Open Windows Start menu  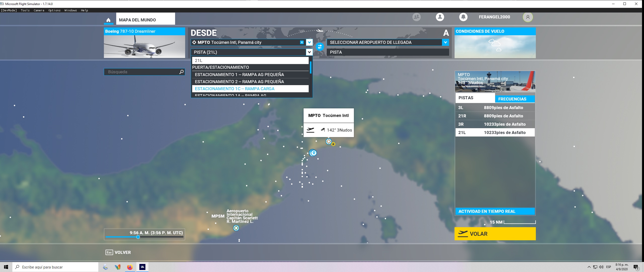(6, 267)
